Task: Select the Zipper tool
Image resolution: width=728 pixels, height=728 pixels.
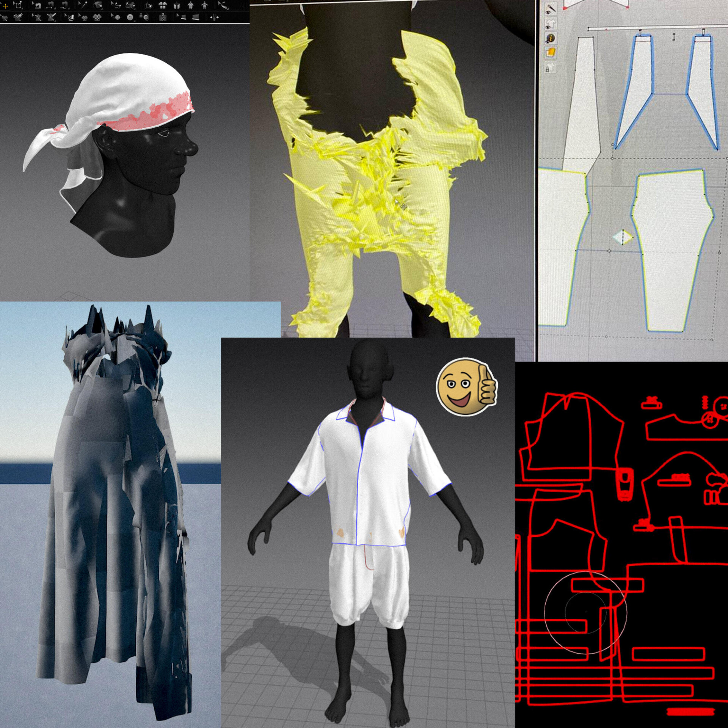Action: point(162,17)
